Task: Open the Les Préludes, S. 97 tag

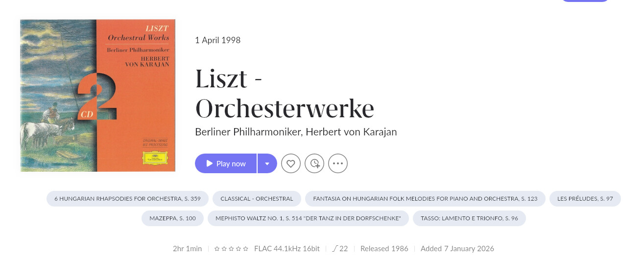Action: coord(585,199)
